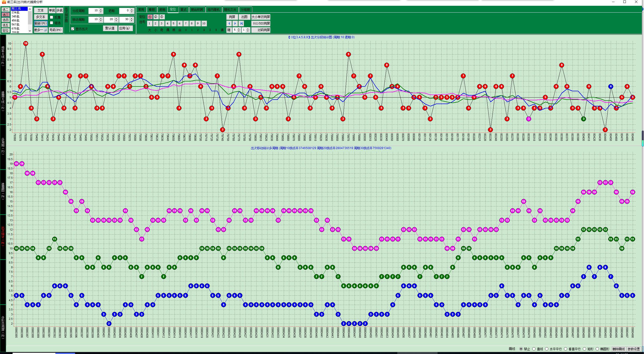Pick number 1 in 选号 row
Image resolution: width=644 pixels, height=354 pixels.
150,23
